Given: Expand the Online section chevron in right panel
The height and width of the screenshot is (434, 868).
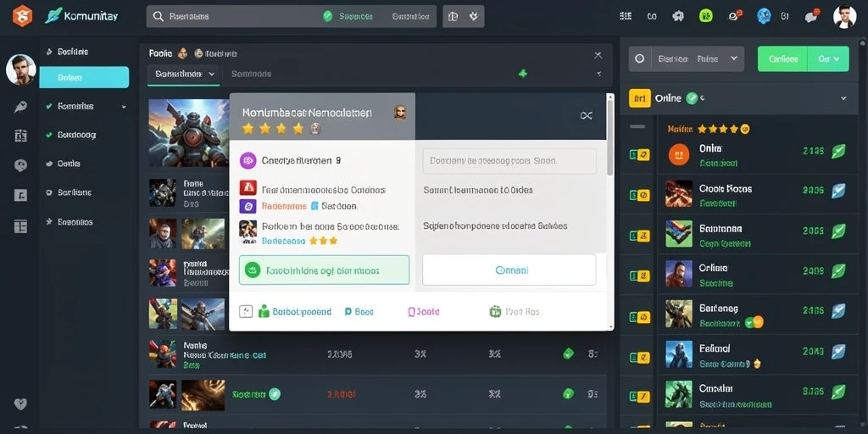Looking at the screenshot, I should [x=843, y=98].
